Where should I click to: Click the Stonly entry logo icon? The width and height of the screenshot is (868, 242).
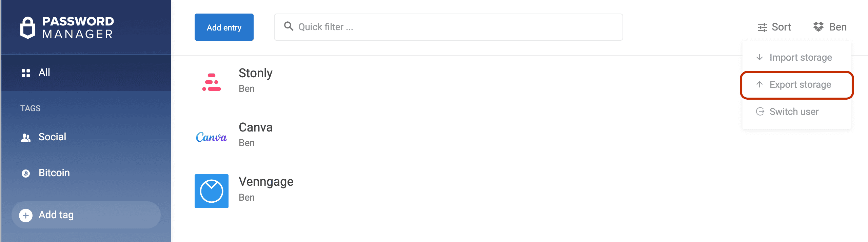(x=212, y=82)
